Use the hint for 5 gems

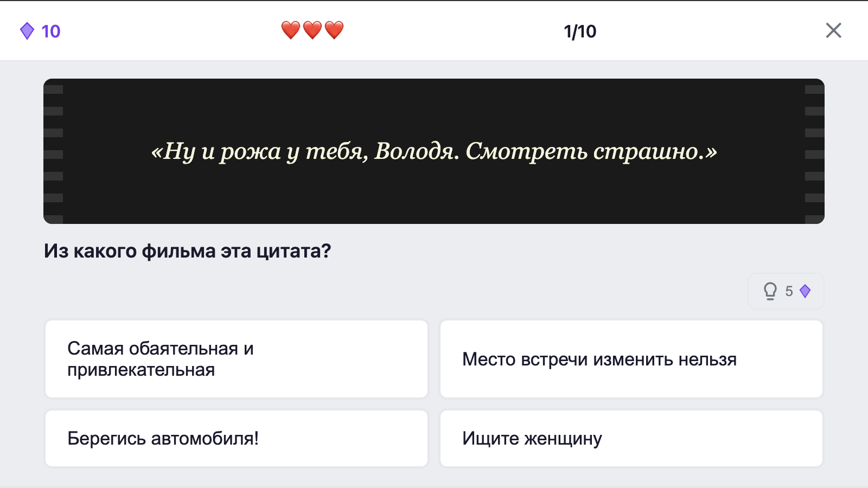click(x=785, y=291)
